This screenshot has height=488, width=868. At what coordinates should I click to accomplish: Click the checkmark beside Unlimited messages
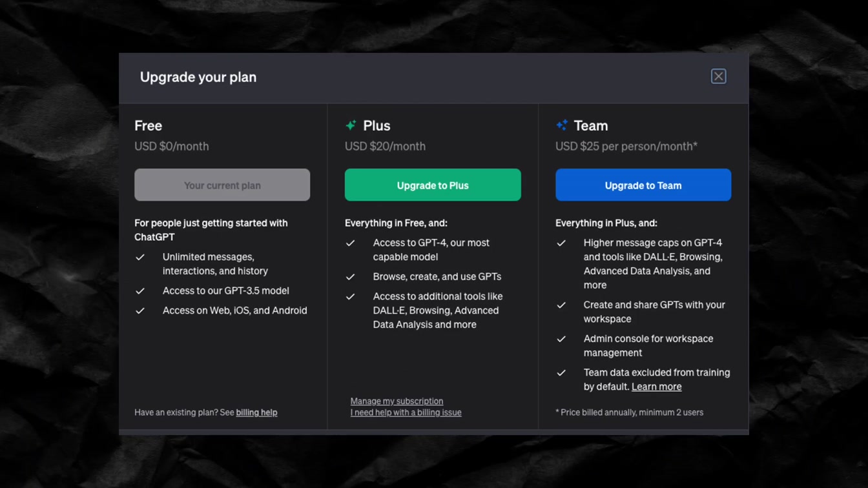tap(140, 257)
